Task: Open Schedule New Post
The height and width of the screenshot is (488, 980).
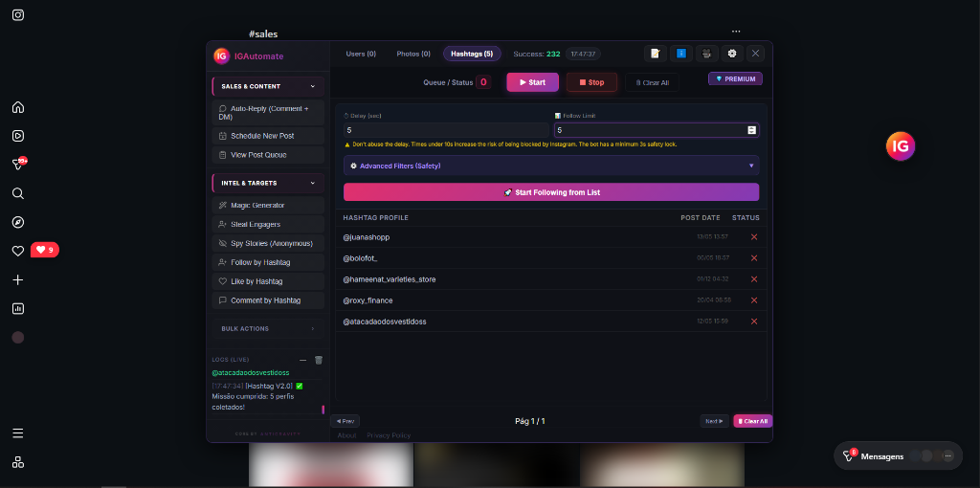Action: (268, 136)
